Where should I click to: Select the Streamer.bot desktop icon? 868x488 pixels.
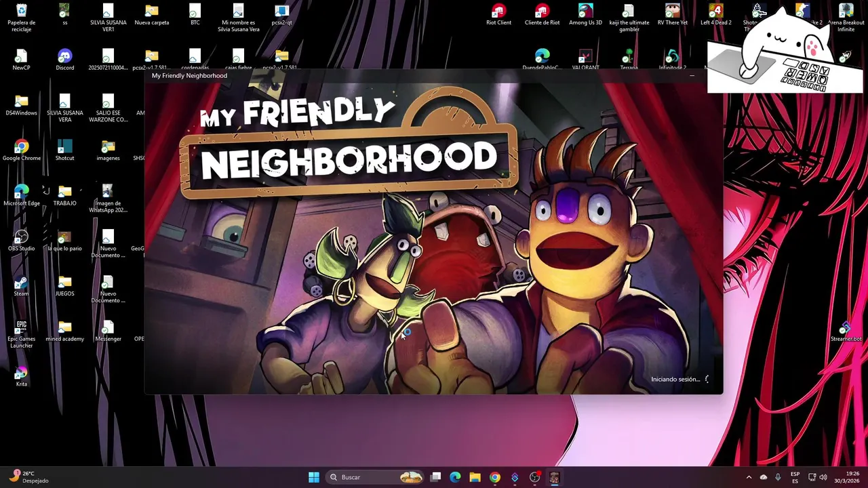pyautogui.click(x=846, y=331)
